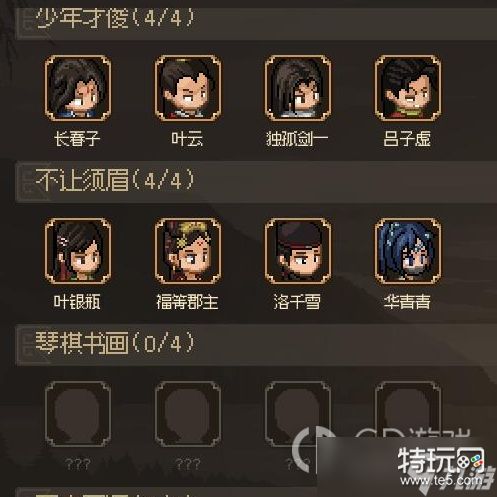Open 福等郡主 character avatar
Image resolution: width=497 pixels, height=497 pixels.
[x=188, y=251]
